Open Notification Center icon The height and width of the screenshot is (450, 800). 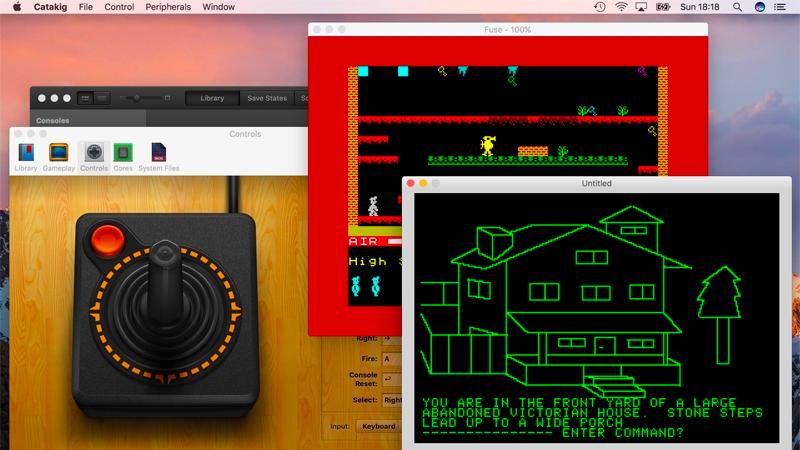coord(780,7)
